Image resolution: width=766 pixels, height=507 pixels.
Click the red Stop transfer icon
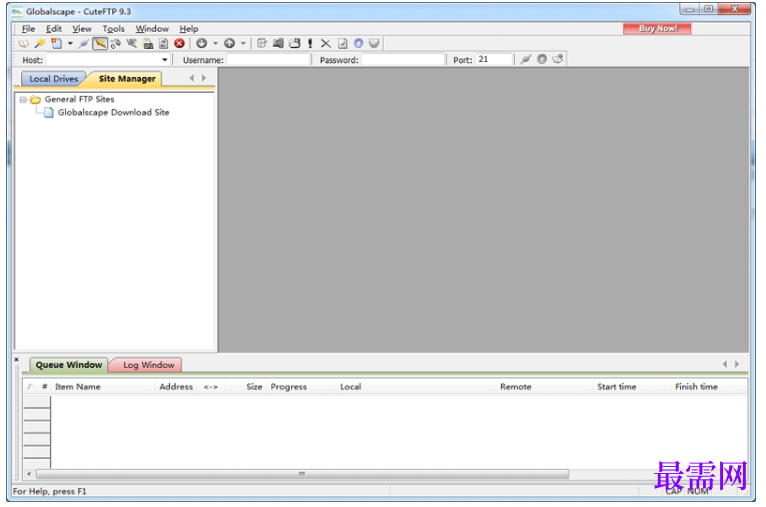pos(180,43)
